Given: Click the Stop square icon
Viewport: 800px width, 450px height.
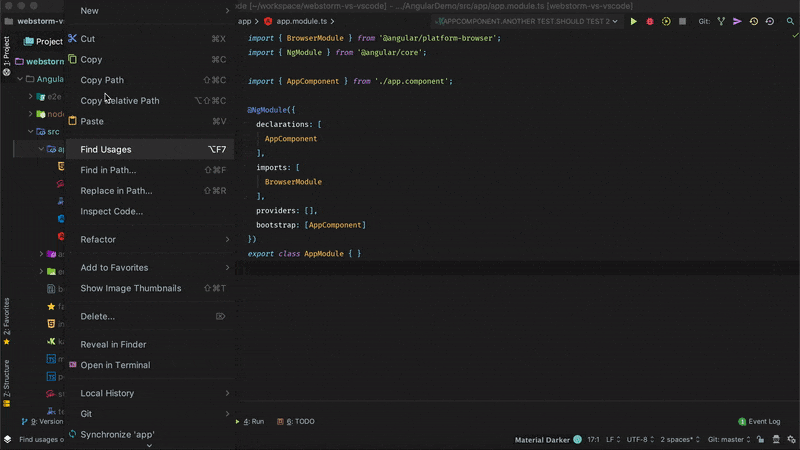Looking at the screenshot, I should [682, 21].
